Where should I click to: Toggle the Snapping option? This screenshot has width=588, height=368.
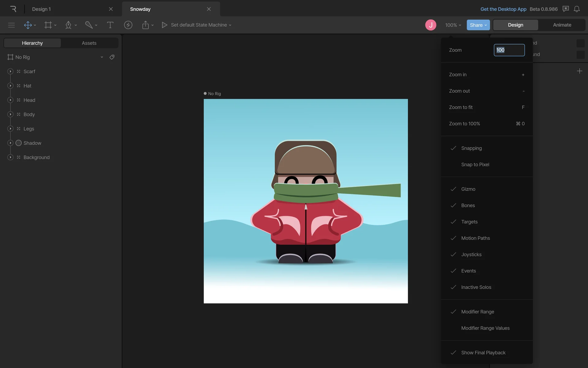pos(471,148)
